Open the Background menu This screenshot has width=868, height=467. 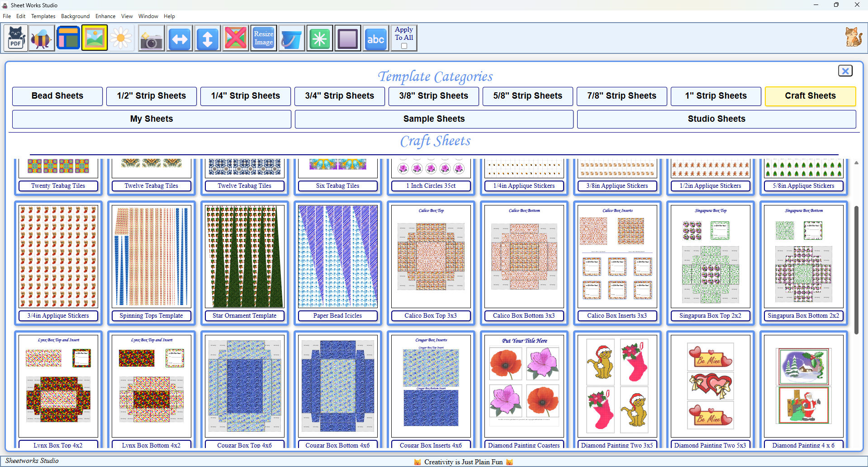[x=75, y=16]
